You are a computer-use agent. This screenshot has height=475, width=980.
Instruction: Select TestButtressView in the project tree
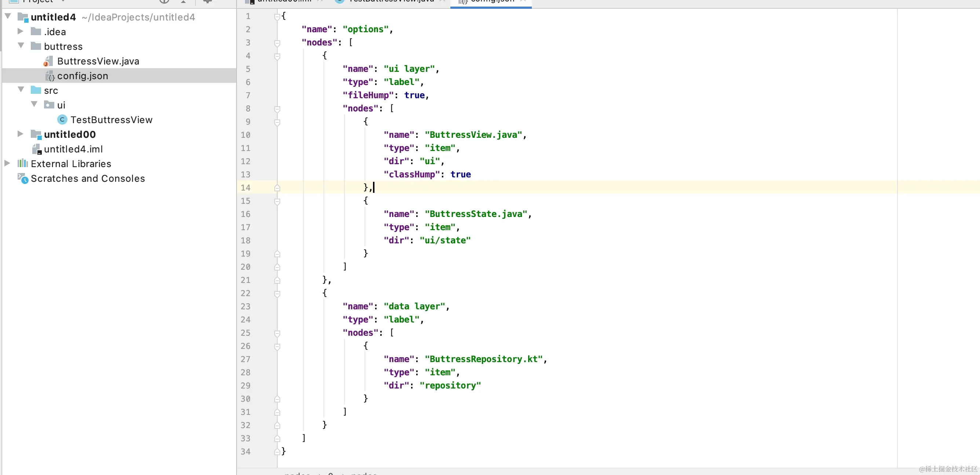111,120
